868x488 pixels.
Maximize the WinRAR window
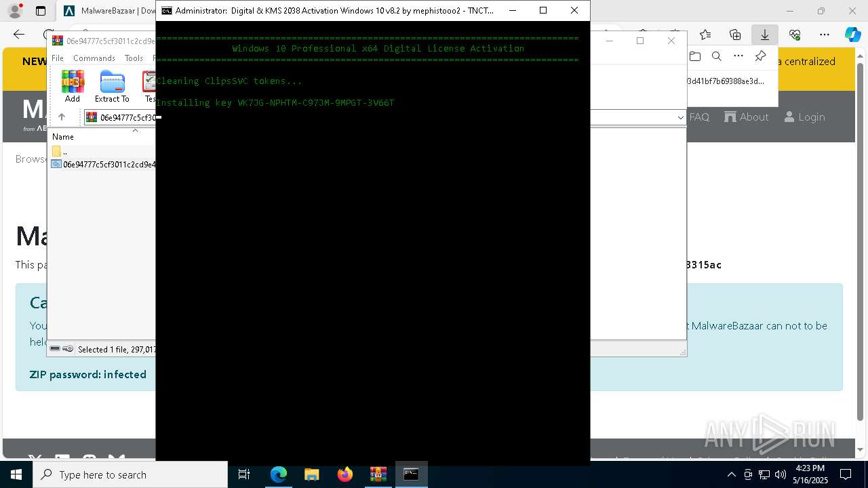pos(639,41)
